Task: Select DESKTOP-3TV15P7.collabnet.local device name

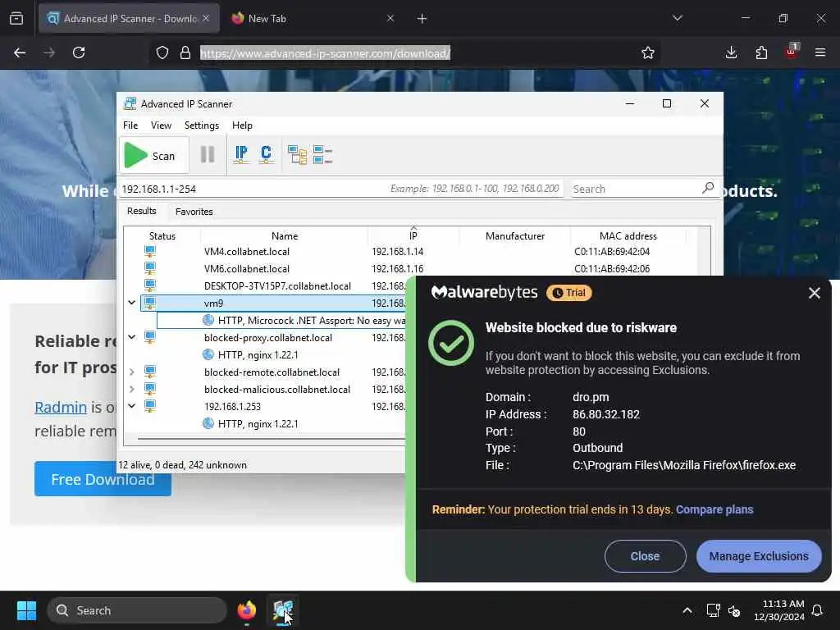Action: [277, 286]
